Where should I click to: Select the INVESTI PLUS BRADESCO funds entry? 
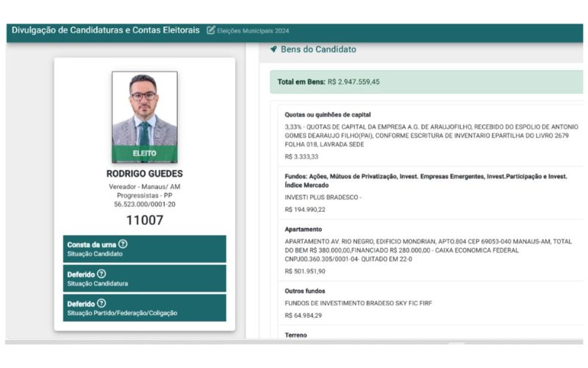pyautogui.click(x=431, y=193)
